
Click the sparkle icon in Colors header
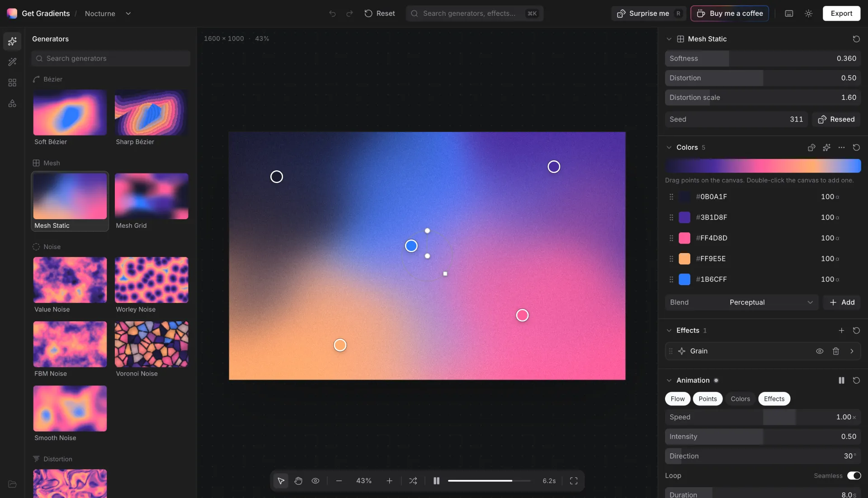pyautogui.click(x=826, y=148)
